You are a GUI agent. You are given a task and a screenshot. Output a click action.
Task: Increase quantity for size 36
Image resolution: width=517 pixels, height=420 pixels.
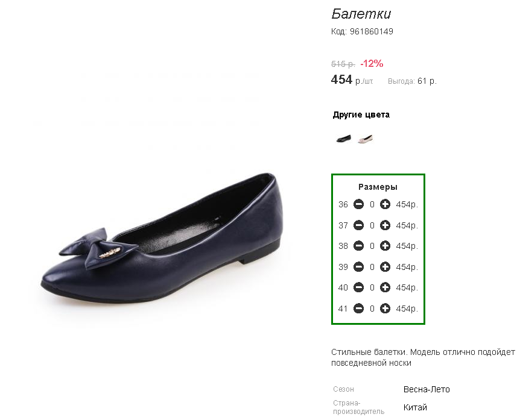[385, 204]
